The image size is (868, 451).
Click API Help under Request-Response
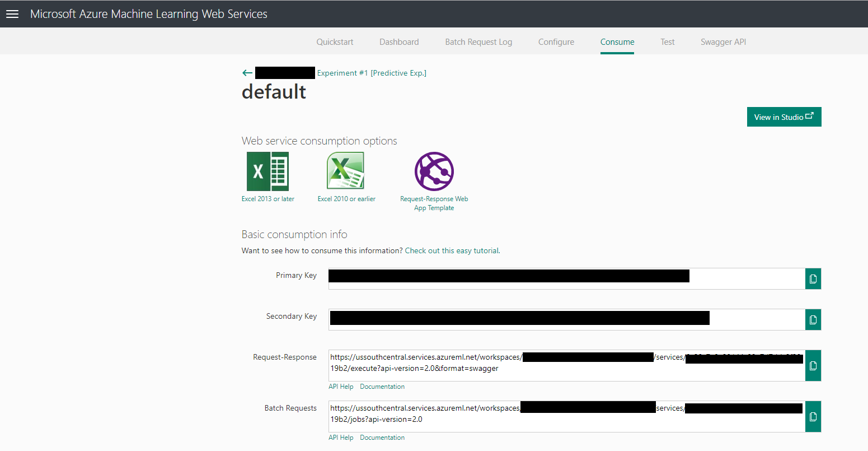click(341, 386)
